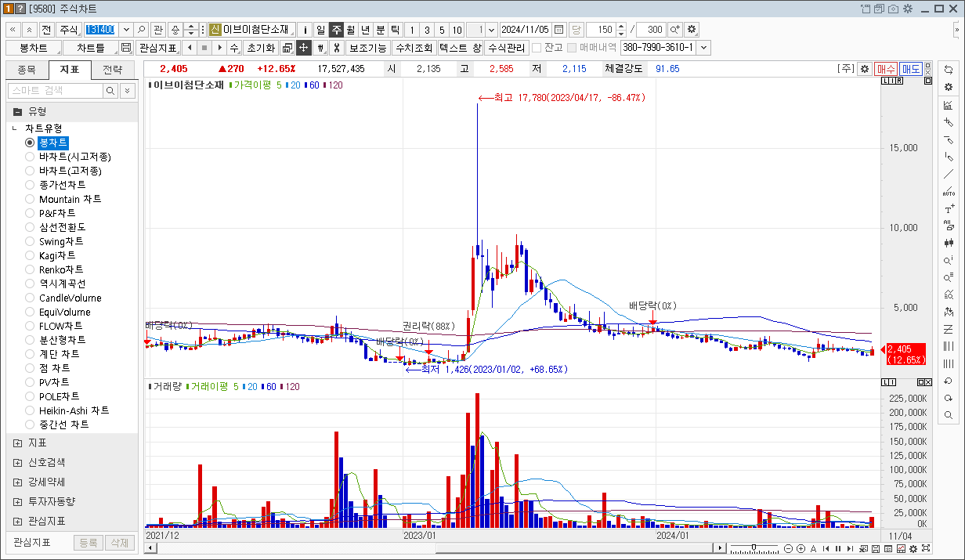Open account number 380-7990-3610-1 dropdown
Viewport: 965px width, 560px height.
coord(703,48)
